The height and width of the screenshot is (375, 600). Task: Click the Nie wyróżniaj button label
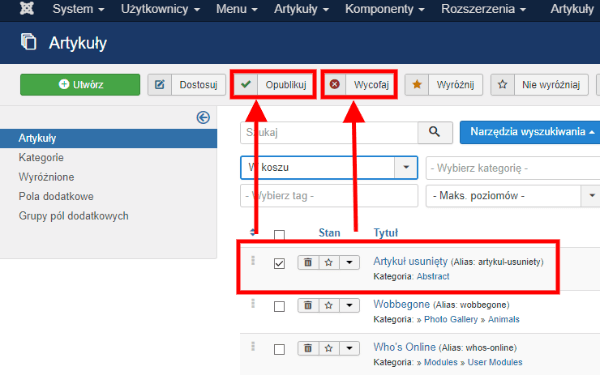(551, 85)
